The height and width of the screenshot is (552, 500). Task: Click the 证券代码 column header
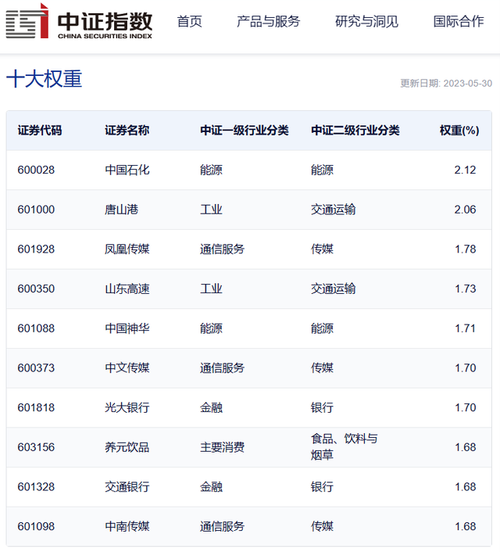(x=40, y=130)
